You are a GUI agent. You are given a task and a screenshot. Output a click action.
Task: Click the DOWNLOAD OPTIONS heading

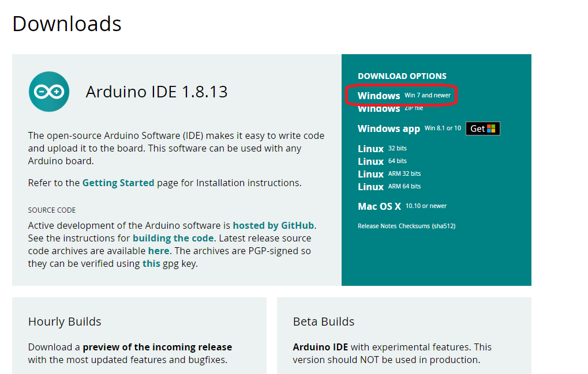coord(402,76)
